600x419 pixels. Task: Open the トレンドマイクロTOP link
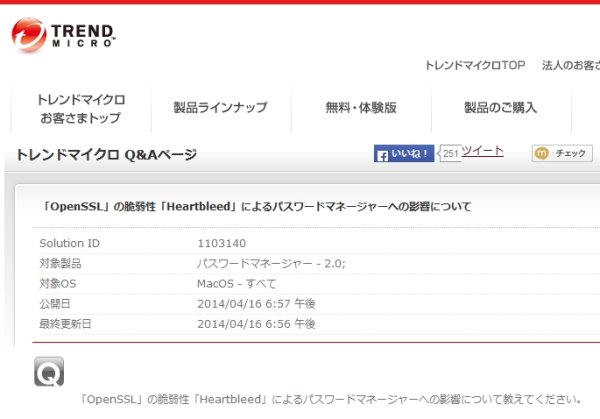pyautogui.click(x=475, y=66)
